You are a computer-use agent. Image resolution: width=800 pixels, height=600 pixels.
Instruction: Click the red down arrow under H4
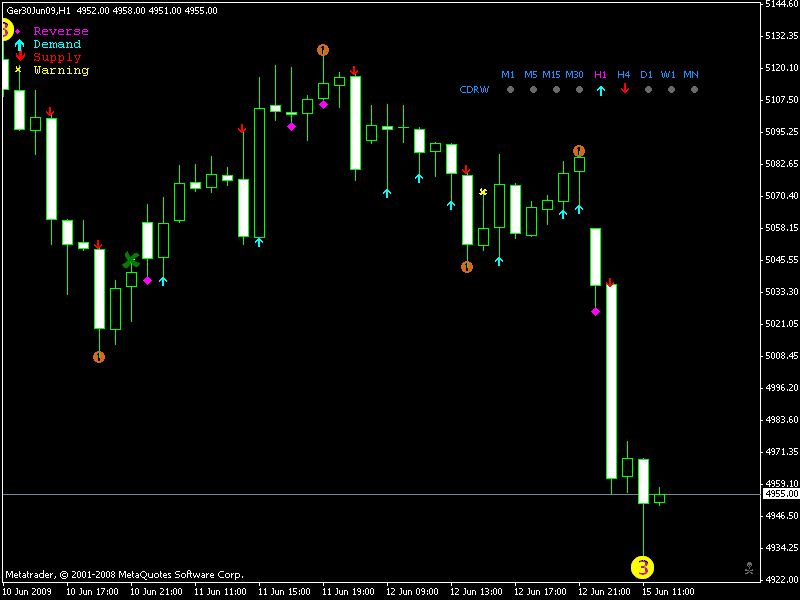point(623,89)
